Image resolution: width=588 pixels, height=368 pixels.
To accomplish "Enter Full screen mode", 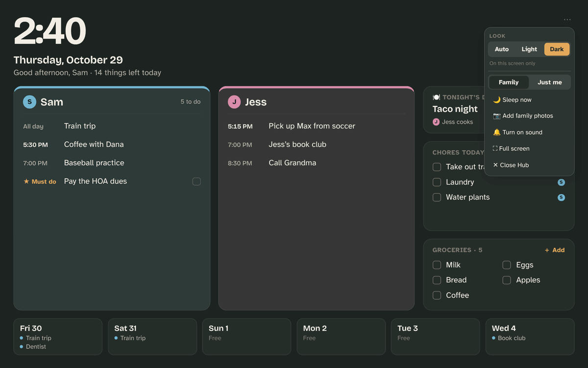I will (529, 149).
